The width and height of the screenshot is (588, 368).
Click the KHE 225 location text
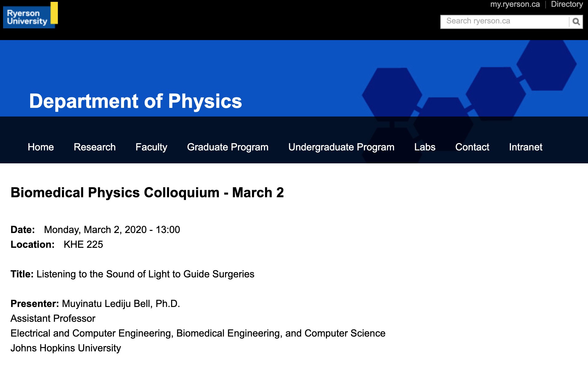coord(83,244)
